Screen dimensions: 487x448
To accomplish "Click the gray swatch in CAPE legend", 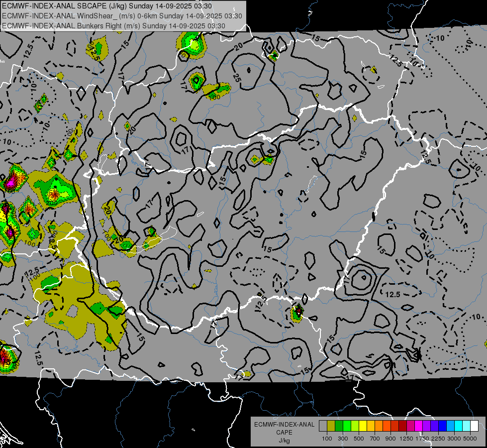I will pyautogui.click(x=323, y=426).
